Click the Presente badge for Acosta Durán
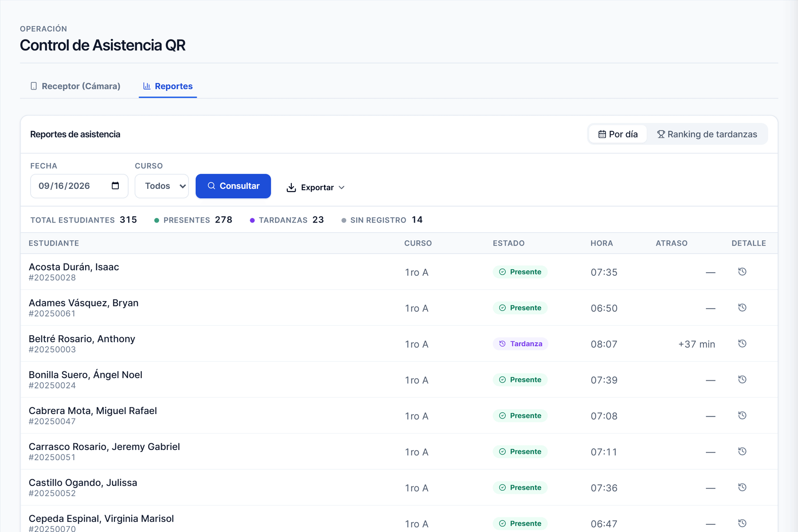798x532 pixels. [520, 272]
